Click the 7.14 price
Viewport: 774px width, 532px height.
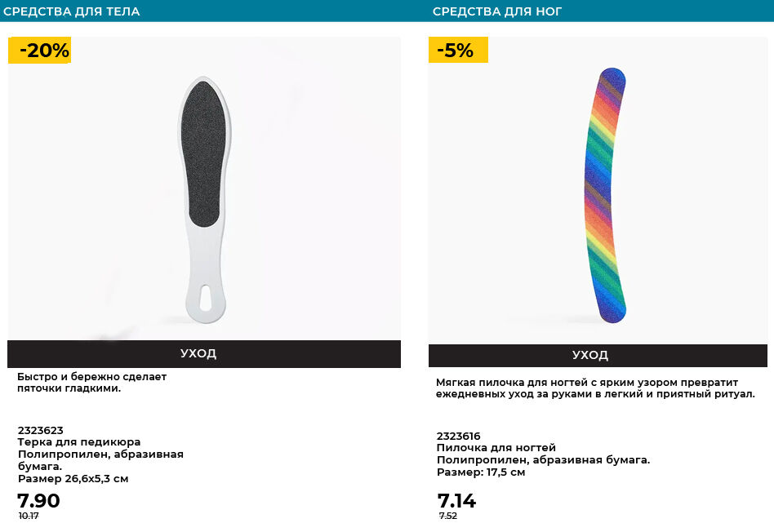(456, 501)
